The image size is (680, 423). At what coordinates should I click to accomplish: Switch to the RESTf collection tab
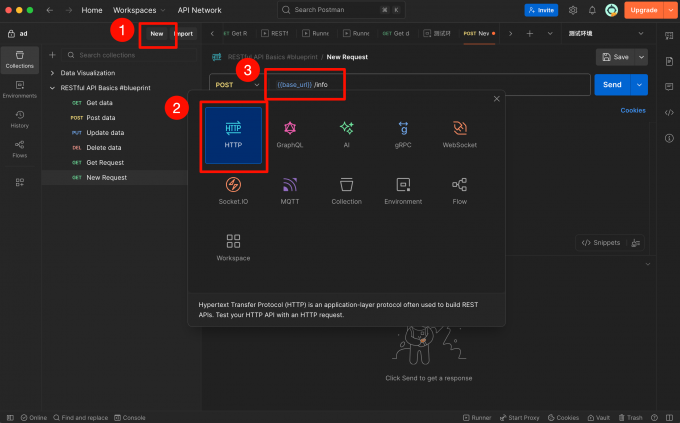click(x=275, y=33)
